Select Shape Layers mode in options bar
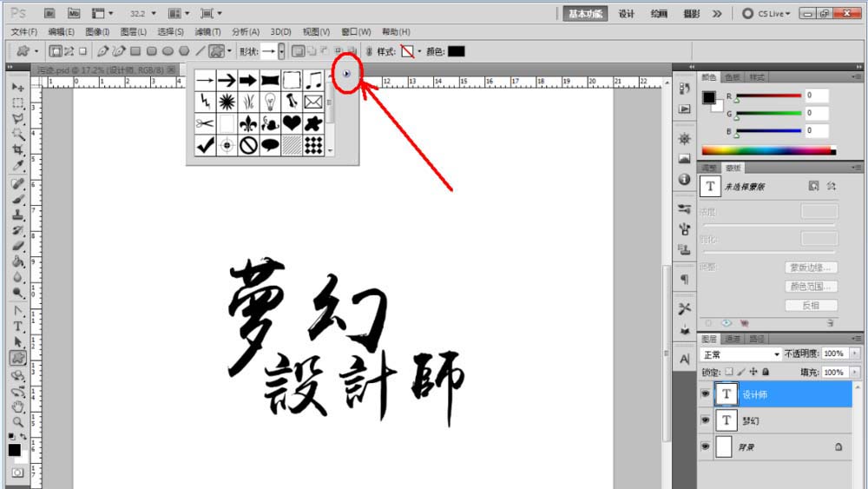 pos(55,51)
